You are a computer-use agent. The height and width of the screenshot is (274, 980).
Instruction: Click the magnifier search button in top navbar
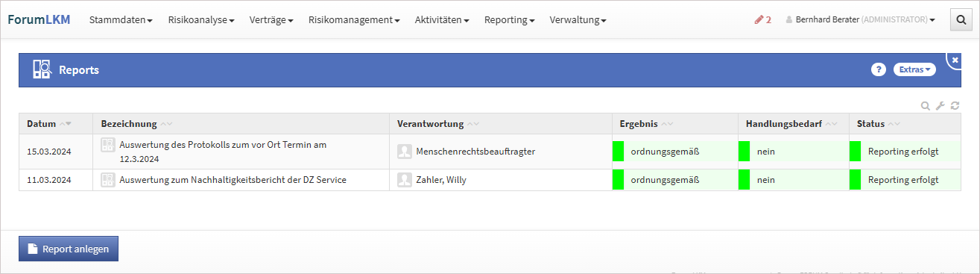pos(961,19)
